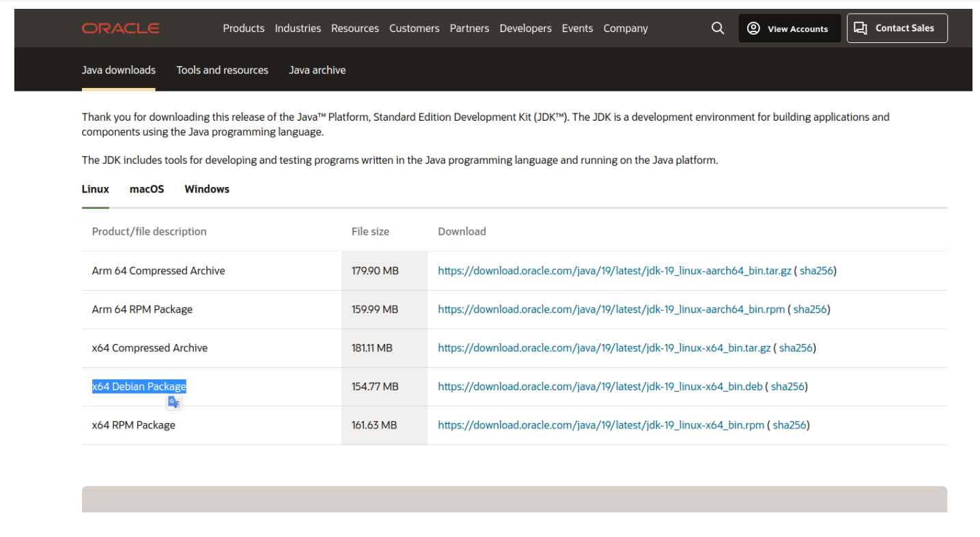Click the highlighted 'x64 Debian Package' text
Screen dimensions: 980x537
click(139, 387)
